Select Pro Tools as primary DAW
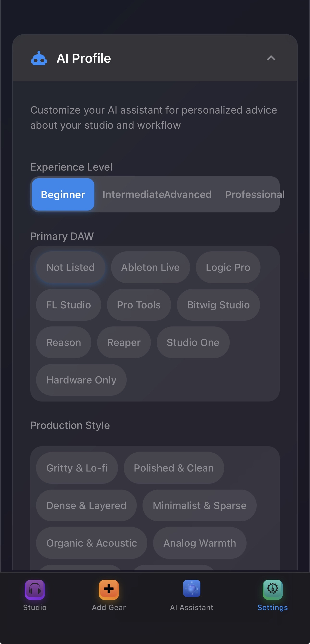The width and height of the screenshot is (310, 644). click(139, 305)
